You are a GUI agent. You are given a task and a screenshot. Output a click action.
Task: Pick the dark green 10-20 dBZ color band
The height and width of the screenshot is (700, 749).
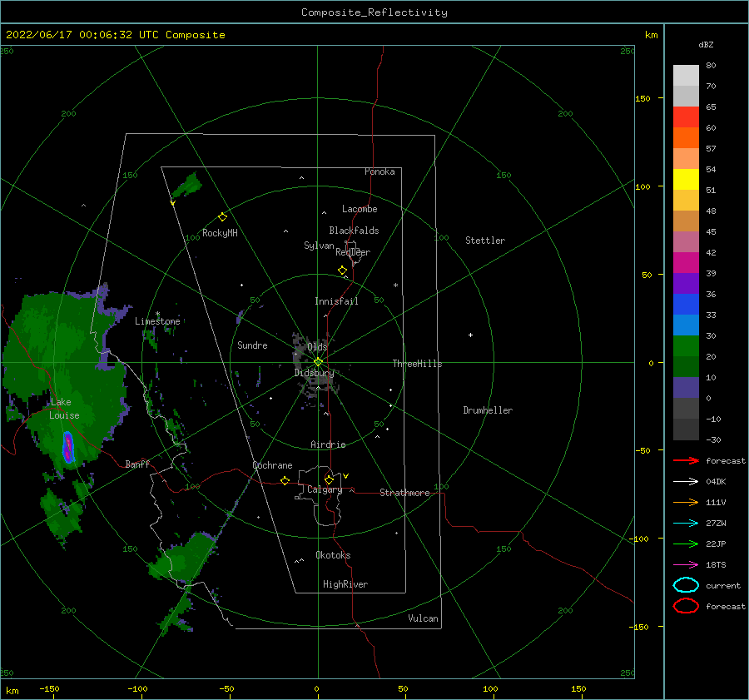(x=686, y=367)
